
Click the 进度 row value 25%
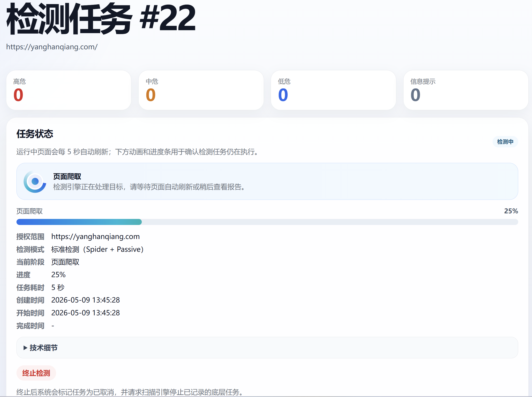(58, 274)
